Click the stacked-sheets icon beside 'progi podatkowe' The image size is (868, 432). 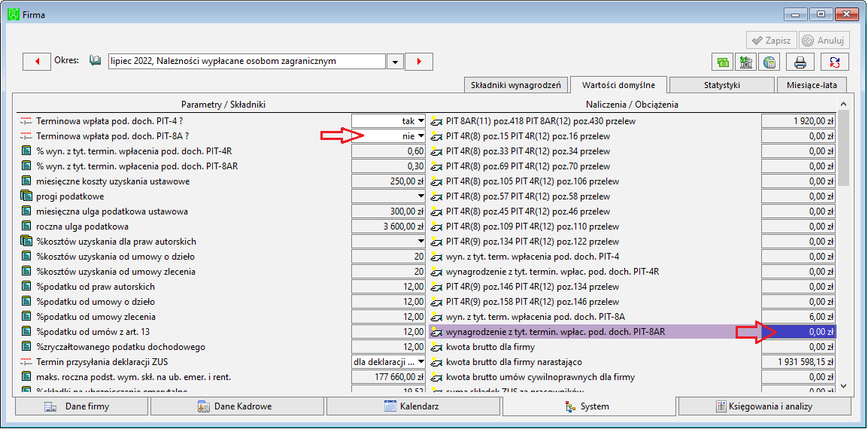coord(26,196)
